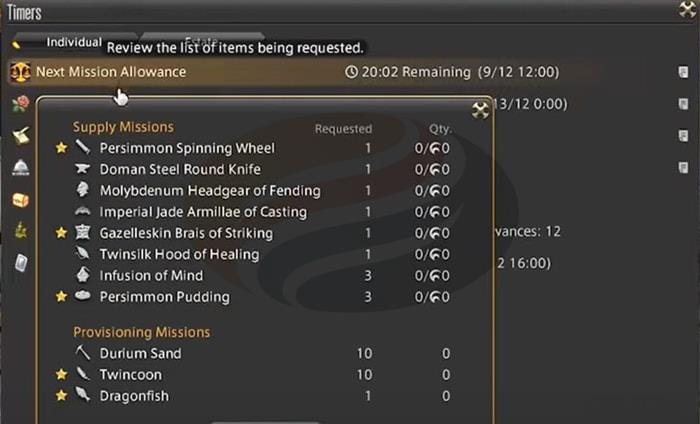Click the Persimmon Spinning Wheel item icon

(83, 148)
